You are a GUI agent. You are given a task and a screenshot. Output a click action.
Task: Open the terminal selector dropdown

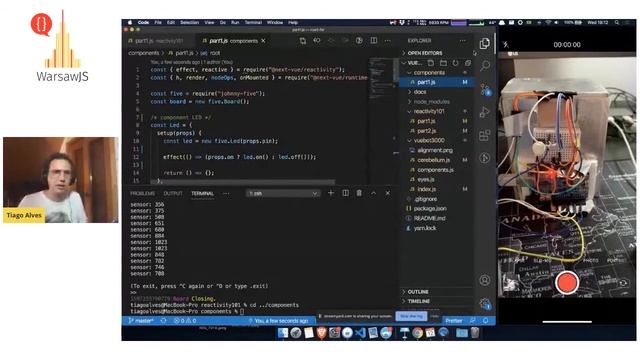(282, 193)
